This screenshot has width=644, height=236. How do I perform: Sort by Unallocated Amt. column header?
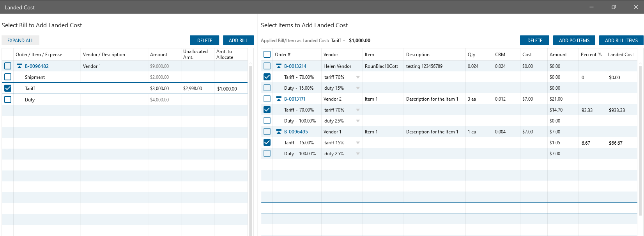(195, 54)
